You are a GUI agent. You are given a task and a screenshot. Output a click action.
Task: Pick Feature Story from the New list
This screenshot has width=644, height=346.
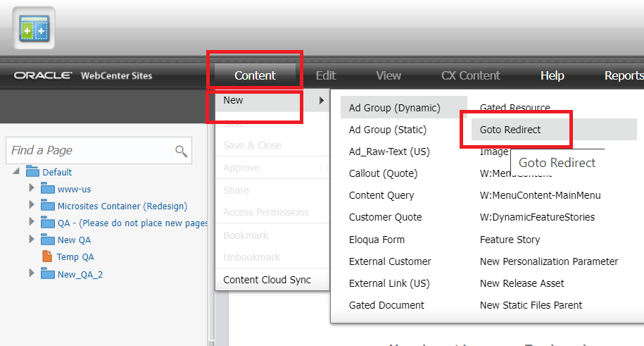click(511, 240)
